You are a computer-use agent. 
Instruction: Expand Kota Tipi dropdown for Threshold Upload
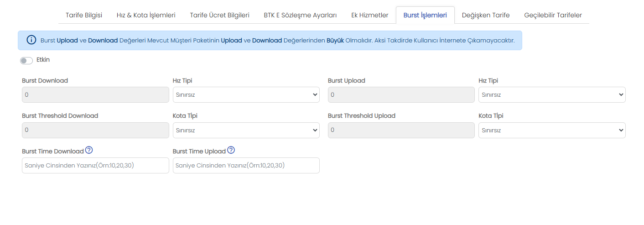[552, 130]
